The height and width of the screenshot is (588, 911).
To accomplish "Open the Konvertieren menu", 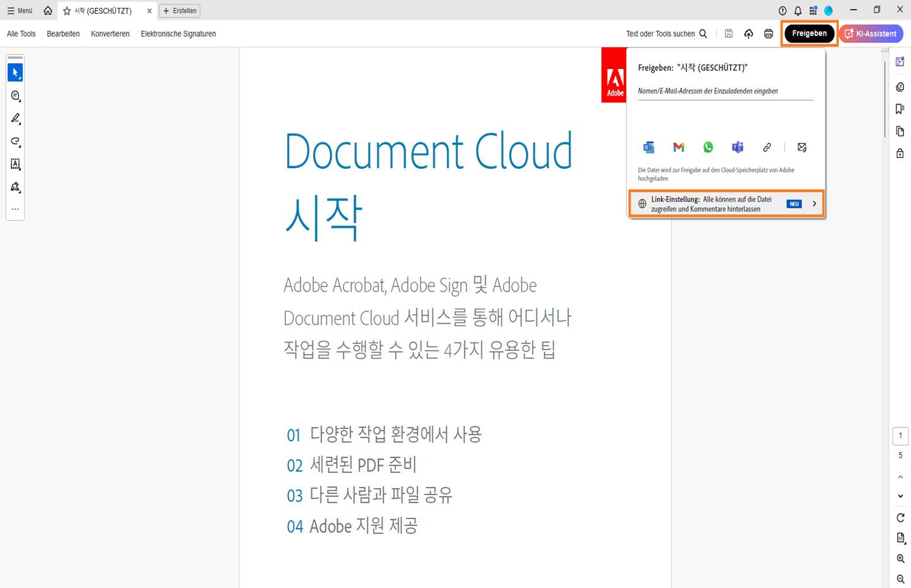I will [x=110, y=34].
